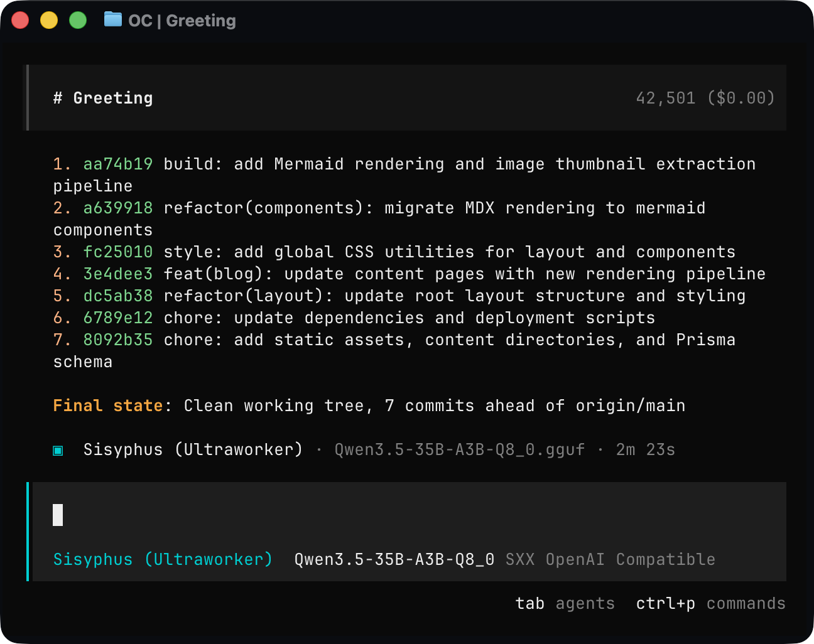The height and width of the screenshot is (644, 814).
Task: Select commit hash aa74b19
Action: (x=117, y=164)
